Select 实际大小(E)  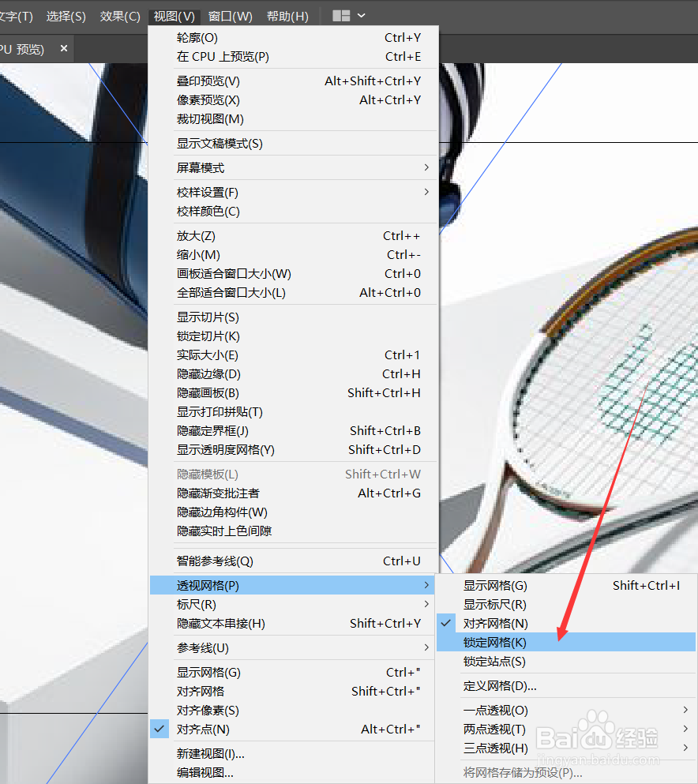point(294,355)
